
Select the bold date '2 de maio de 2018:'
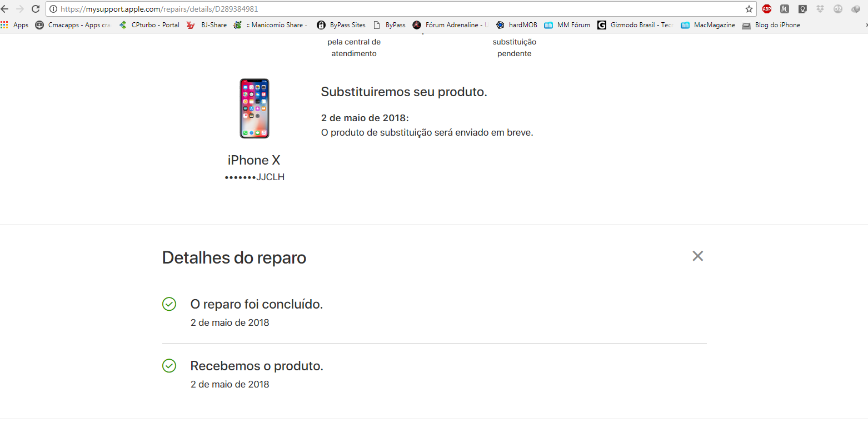pos(365,118)
